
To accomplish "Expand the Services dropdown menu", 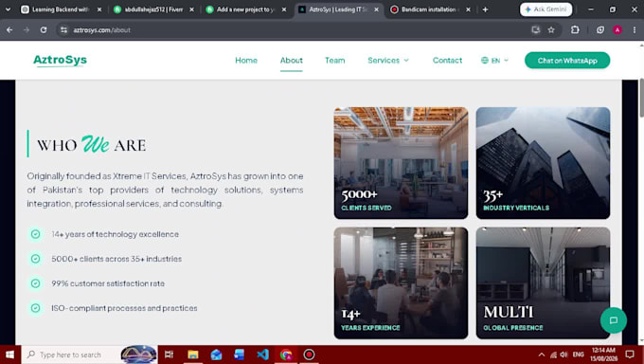I will 388,61.
